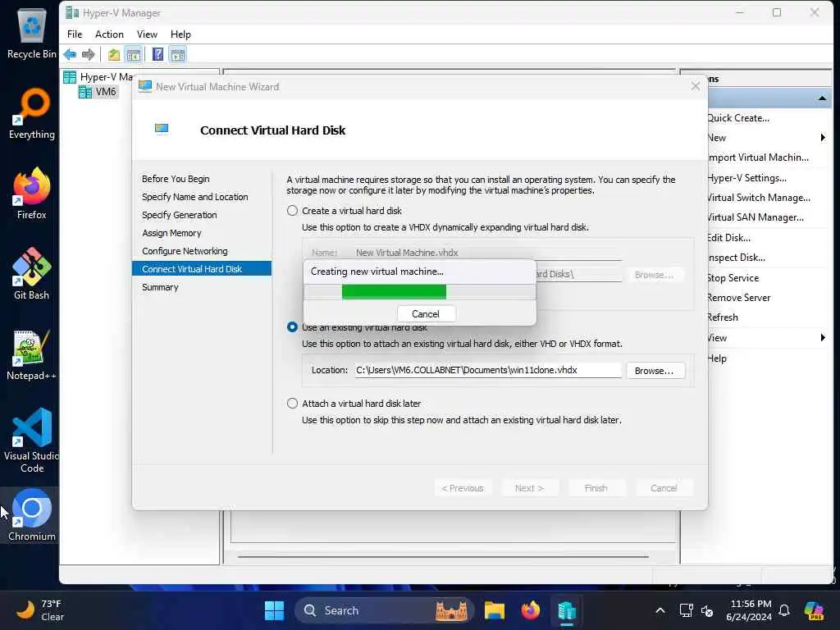Click the taskbar Search box
840x630 pixels.
(x=384, y=610)
